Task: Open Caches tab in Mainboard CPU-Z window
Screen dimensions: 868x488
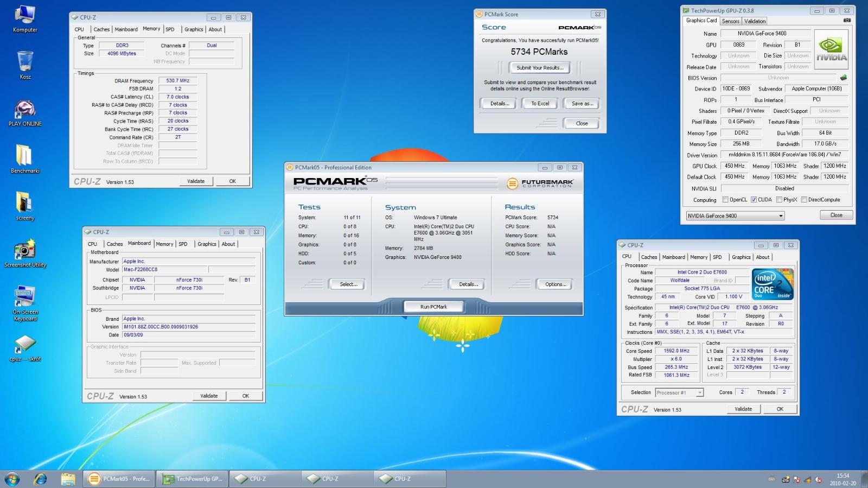Action: point(114,244)
